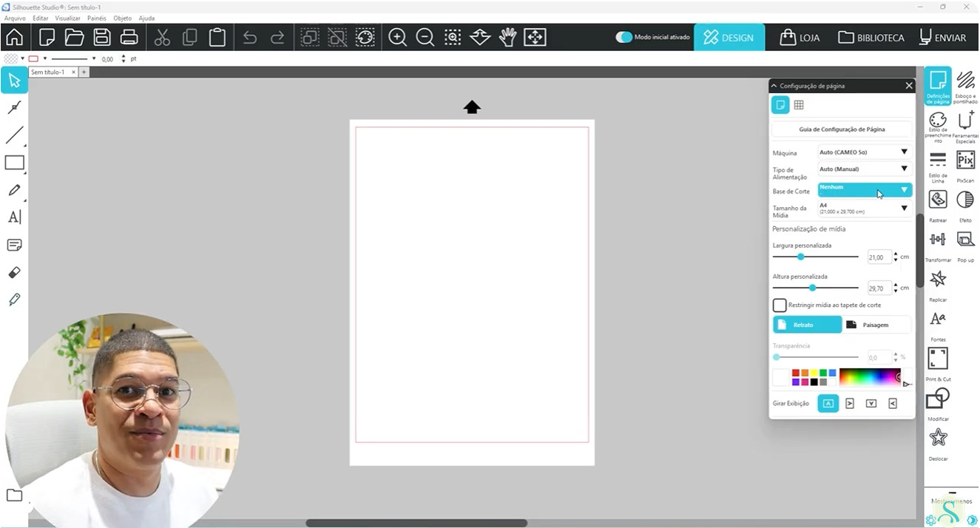Toggle Modo inicial ativado switch
980x528 pixels.
[x=624, y=37]
